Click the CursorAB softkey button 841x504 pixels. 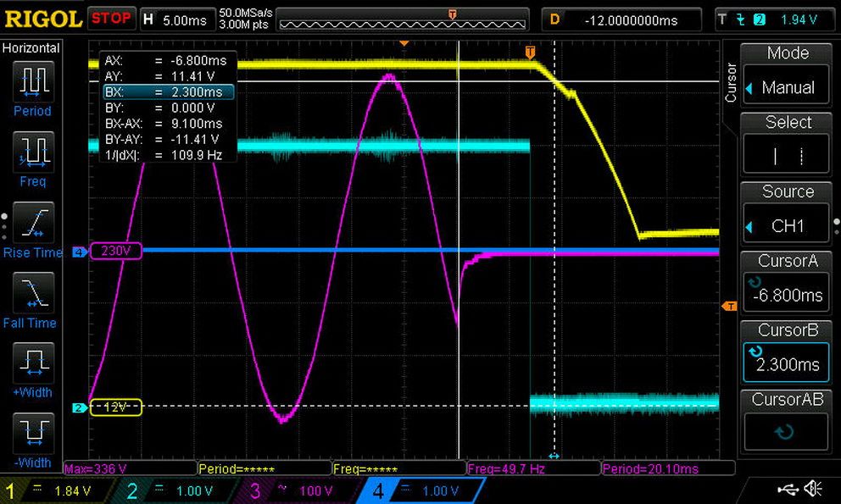[786, 422]
